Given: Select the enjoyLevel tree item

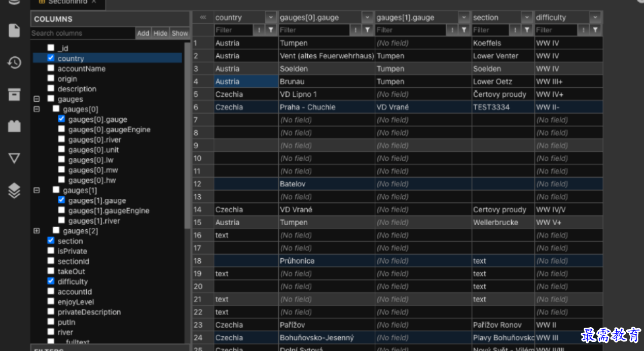Looking at the screenshot, I should point(76,302).
